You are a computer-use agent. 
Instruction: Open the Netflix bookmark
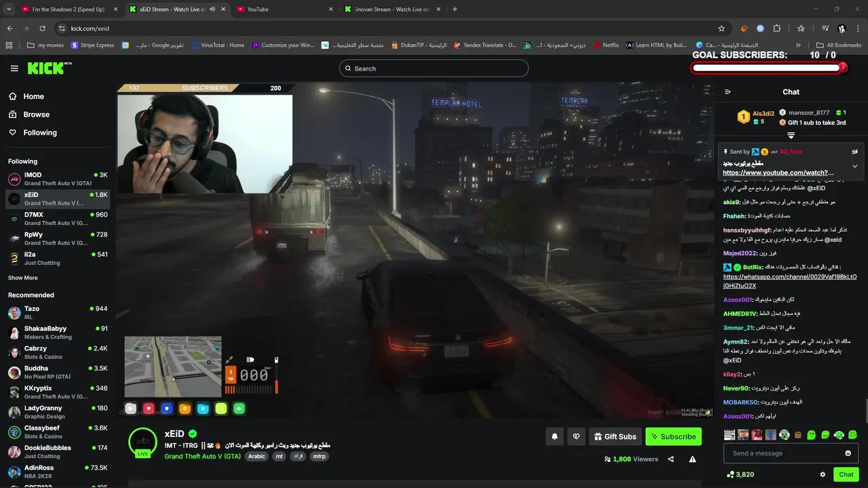click(x=606, y=45)
